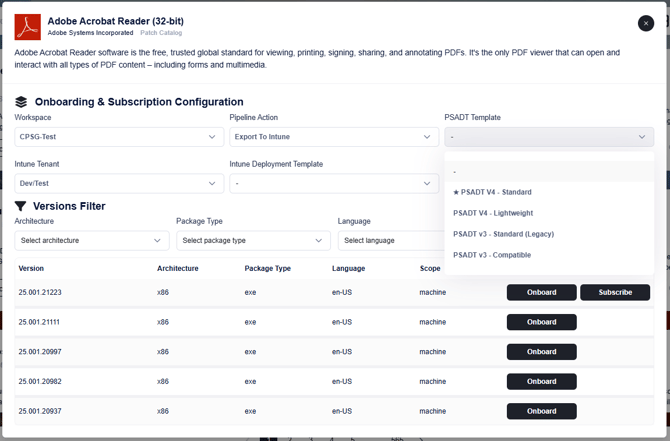Click the Onboarding stack layers icon

tap(21, 102)
